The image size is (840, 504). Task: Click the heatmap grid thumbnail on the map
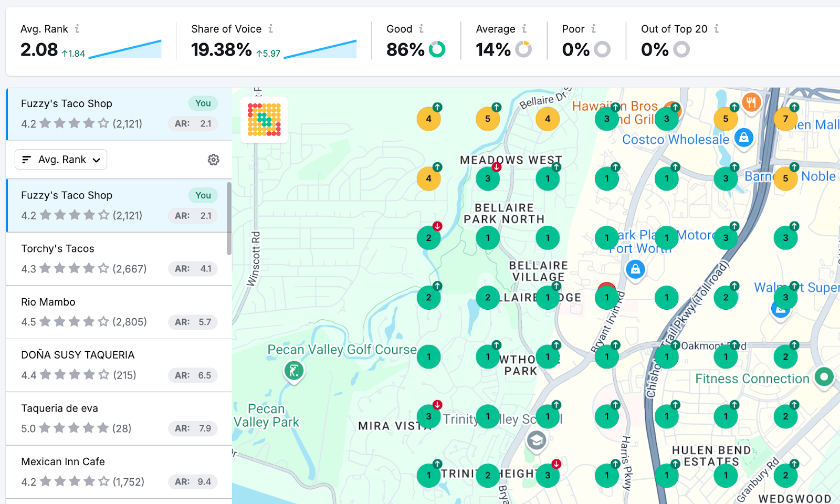pyautogui.click(x=264, y=119)
